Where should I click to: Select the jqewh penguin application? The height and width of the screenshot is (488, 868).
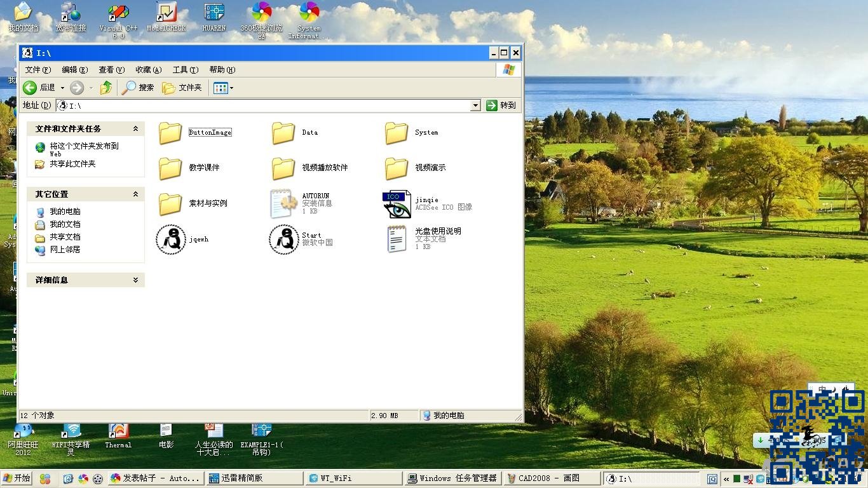point(182,240)
